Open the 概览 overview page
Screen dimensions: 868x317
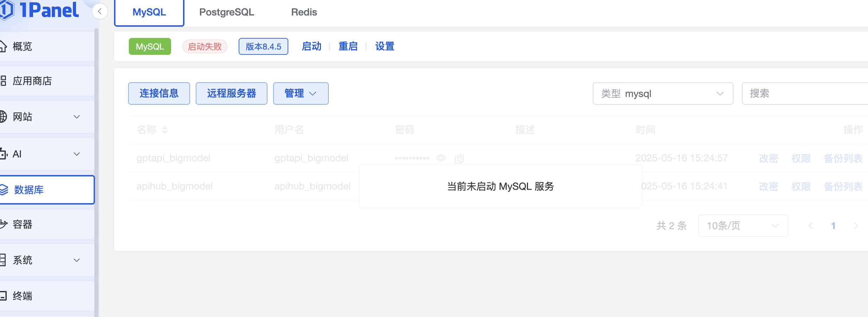(x=47, y=46)
